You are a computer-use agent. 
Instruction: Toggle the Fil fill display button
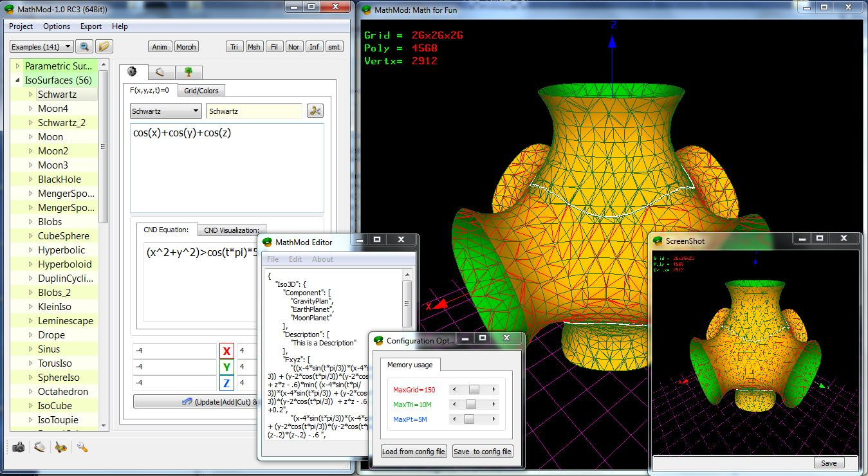click(275, 47)
